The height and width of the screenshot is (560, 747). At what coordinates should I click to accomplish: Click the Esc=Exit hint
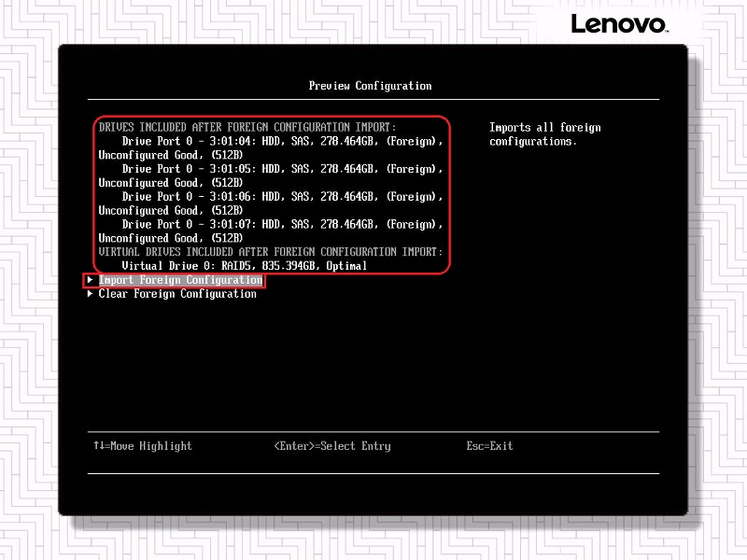[489, 446]
